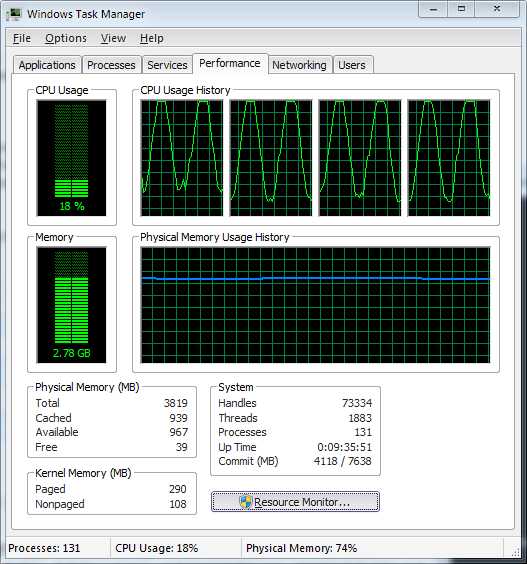Switch to the Users tab
The image size is (527, 564).
click(352, 65)
